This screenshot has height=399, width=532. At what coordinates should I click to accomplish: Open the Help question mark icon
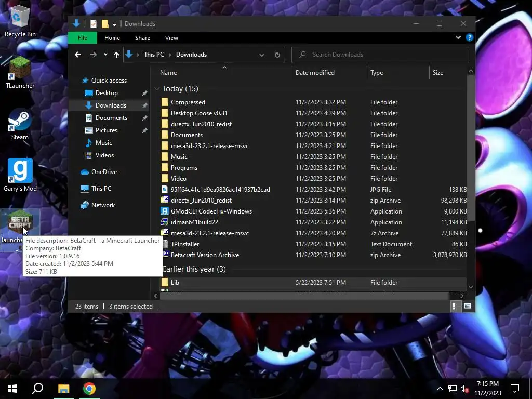[469, 37]
